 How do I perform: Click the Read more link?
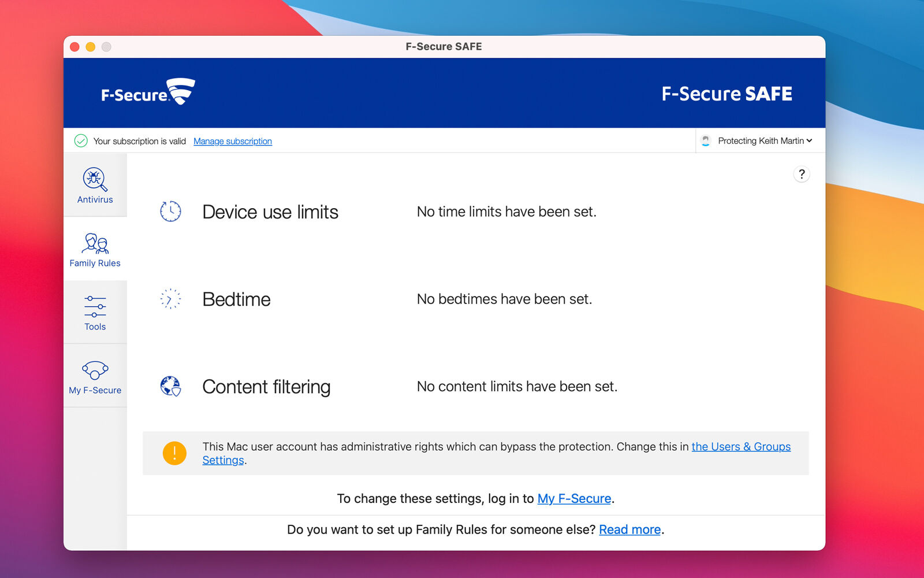[629, 529]
